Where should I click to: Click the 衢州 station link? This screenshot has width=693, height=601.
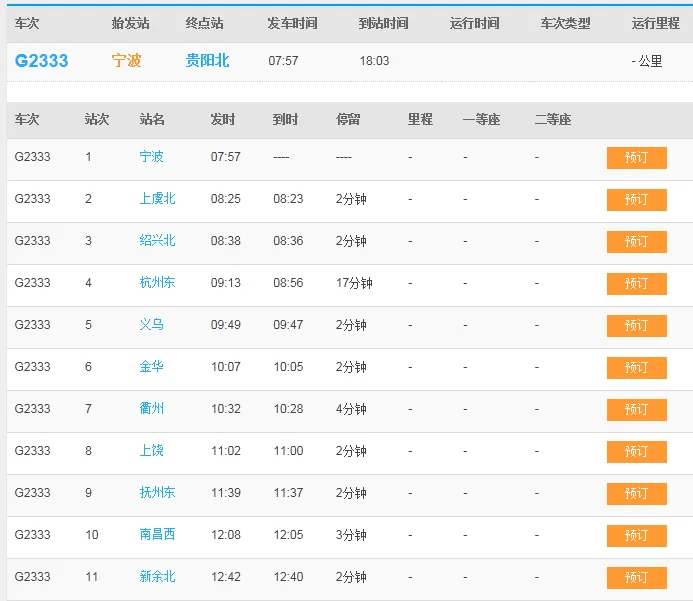tap(151, 409)
